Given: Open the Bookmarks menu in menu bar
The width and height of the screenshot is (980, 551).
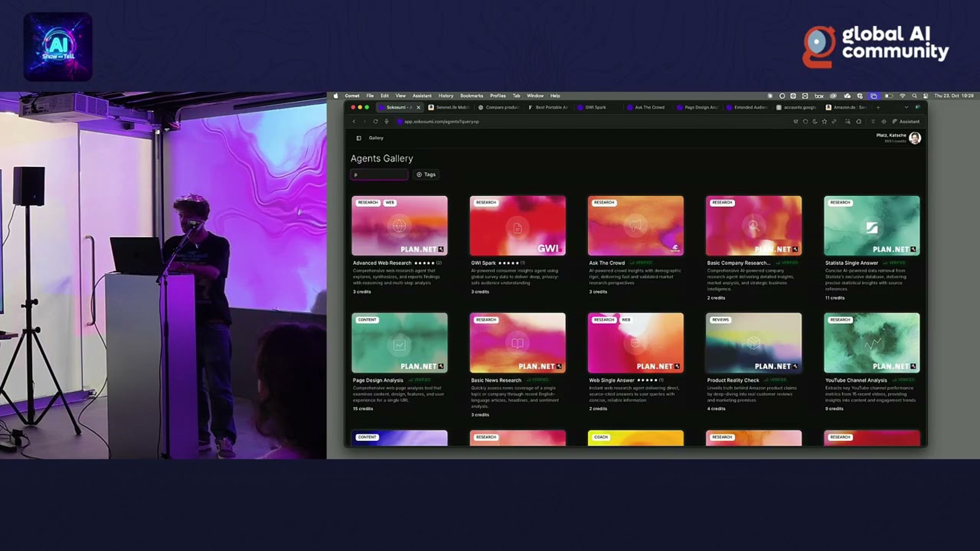Looking at the screenshot, I should point(471,96).
